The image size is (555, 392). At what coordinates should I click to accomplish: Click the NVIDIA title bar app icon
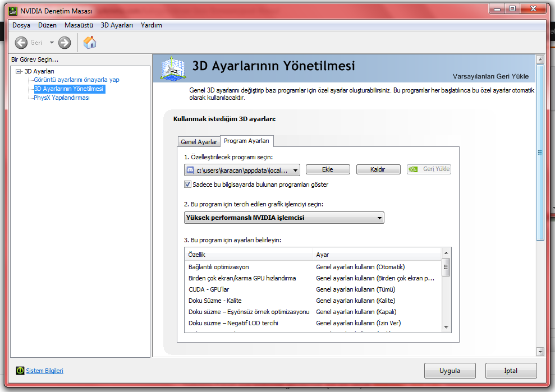pyautogui.click(x=13, y=11)
